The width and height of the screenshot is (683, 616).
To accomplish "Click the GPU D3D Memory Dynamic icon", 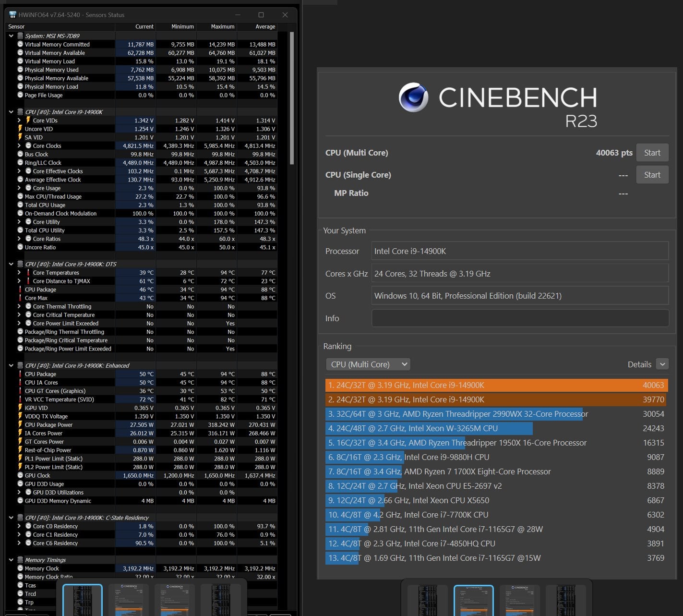I will click(x=20, y=501).
